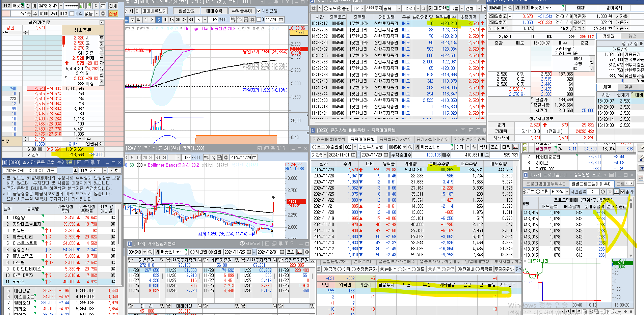The height and width of the screenshot is (315, 644).
Task: Click the window layout icon next to 전체 button
Action: click(103, 6)
